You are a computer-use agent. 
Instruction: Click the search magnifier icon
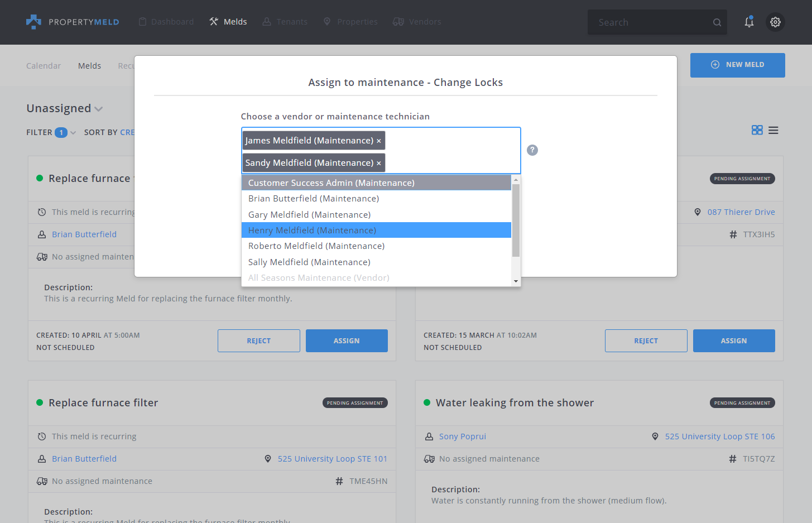click(x=717, y=22)
